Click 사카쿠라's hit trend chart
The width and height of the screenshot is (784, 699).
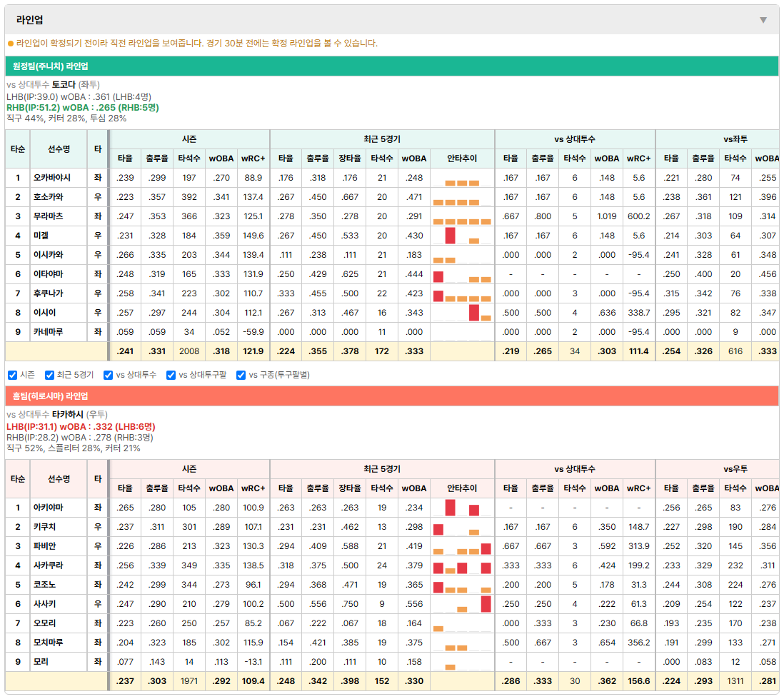click(462, 565)
